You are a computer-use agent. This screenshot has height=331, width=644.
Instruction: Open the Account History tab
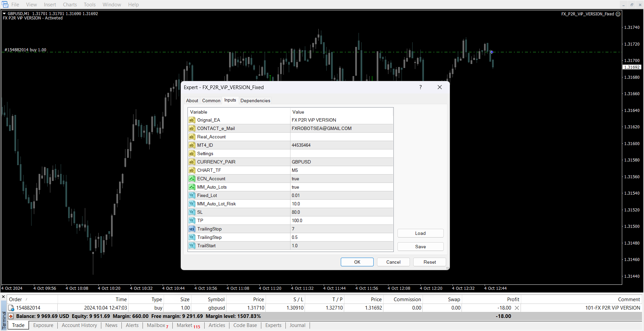click(x=79, y=325)
